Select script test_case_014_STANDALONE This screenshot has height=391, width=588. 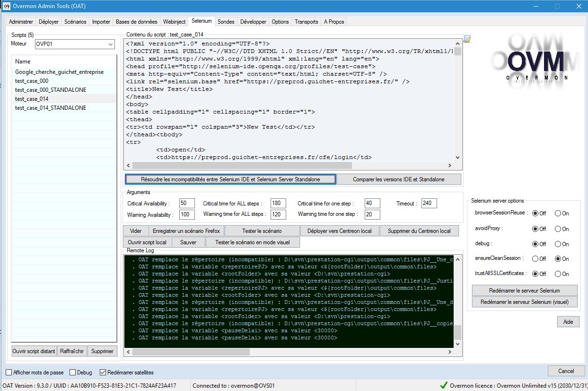(64, 108)
